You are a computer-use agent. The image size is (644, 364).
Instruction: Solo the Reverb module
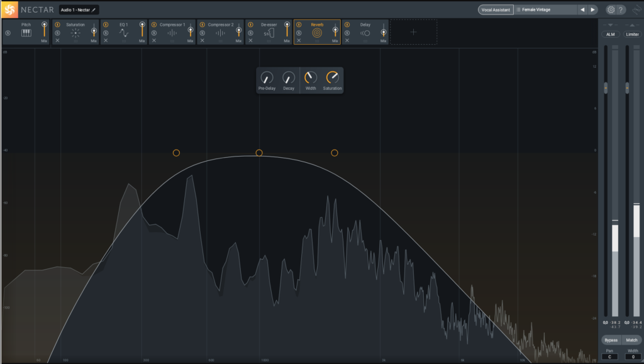click(299, 33)
